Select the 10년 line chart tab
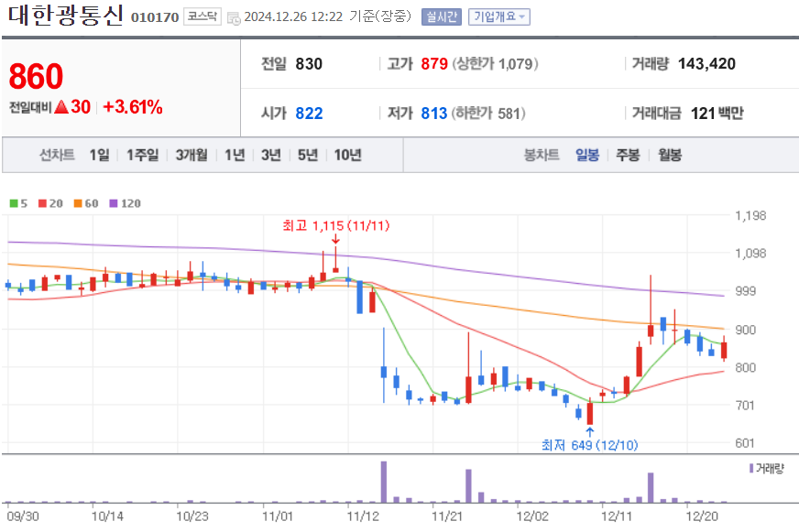 pos(347,155)
